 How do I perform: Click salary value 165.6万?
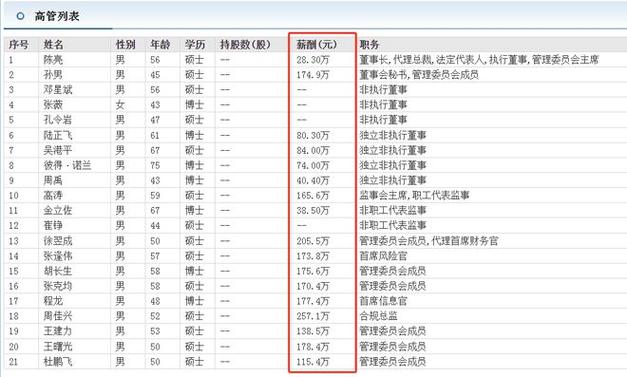pyautogui.click(x=313, y=195)
